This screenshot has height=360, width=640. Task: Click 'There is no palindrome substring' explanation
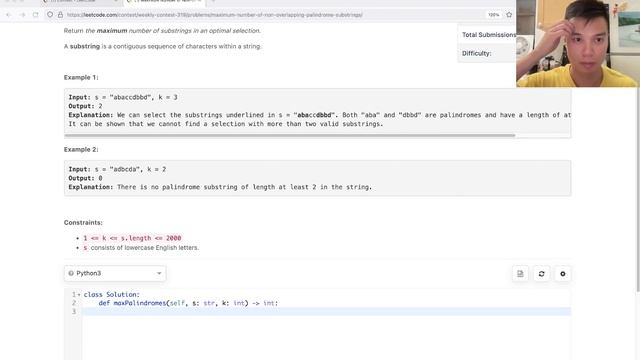[220, 187]
